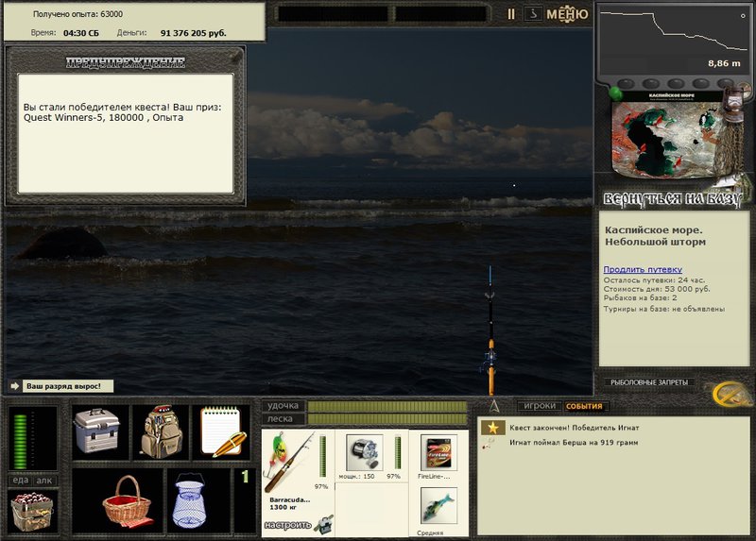Click the hook icon beside МЕНЮ
756x541 pixels.
click(x=533, y=13)
